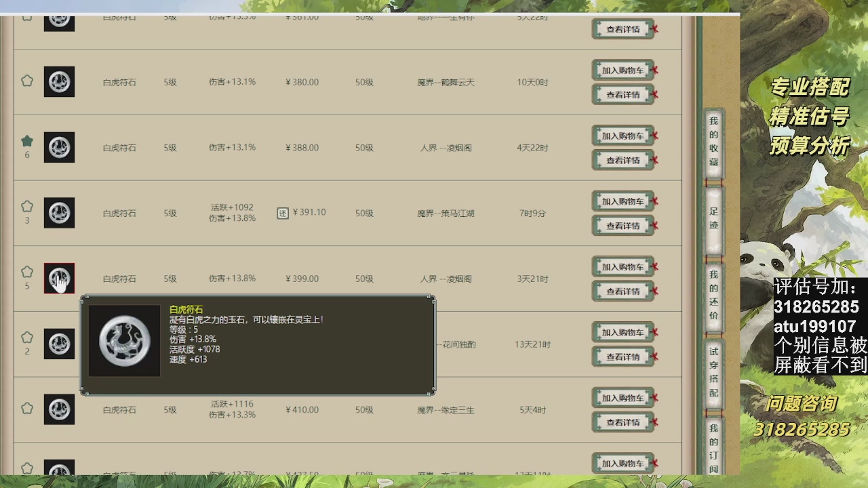This screenshot has height=488, width=868.
Task: Click the remaining time 5天4时
Action: 532,410
